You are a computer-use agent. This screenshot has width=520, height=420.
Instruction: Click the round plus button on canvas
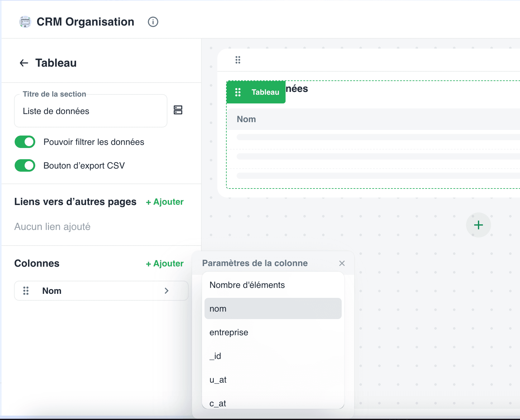(x=479, y=225)
